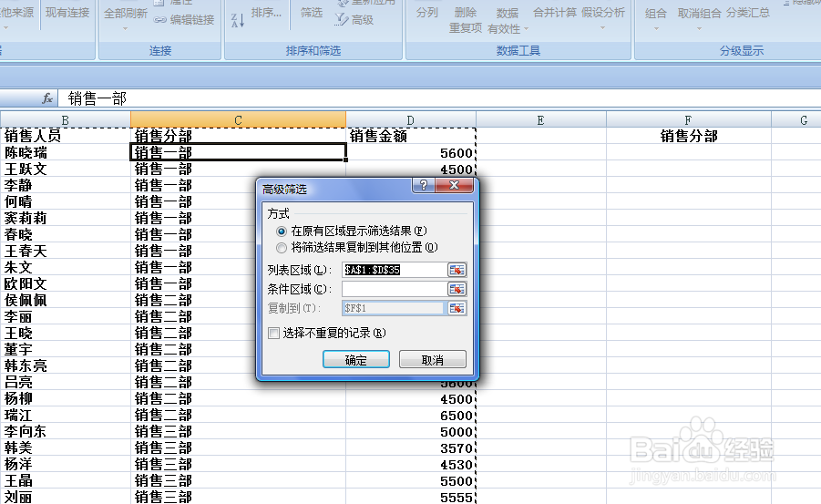Viewport: 821px width, 504px height.
Task: Click cell 陈晓瑞
Action: click(65, 152)
